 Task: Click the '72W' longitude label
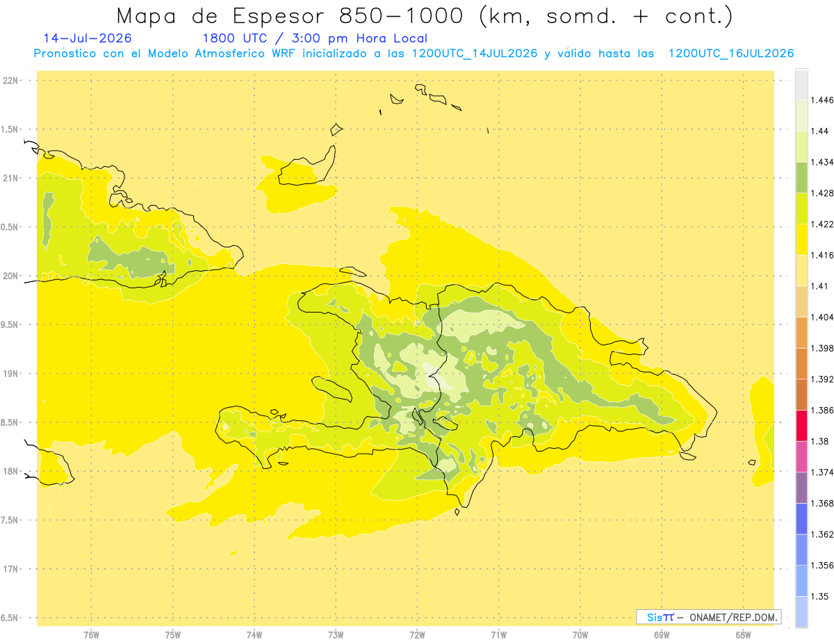[417, 635]
